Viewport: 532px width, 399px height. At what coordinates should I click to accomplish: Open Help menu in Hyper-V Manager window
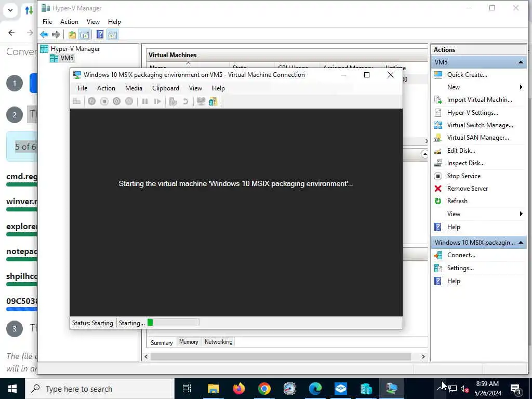114,22
